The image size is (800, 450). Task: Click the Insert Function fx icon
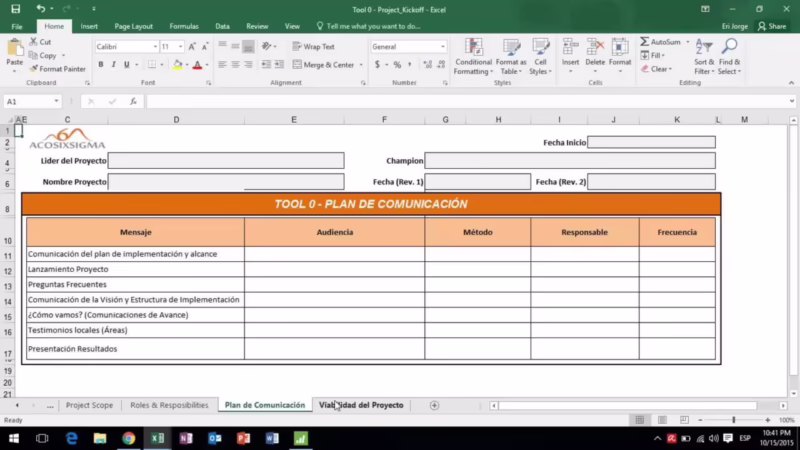133,102
